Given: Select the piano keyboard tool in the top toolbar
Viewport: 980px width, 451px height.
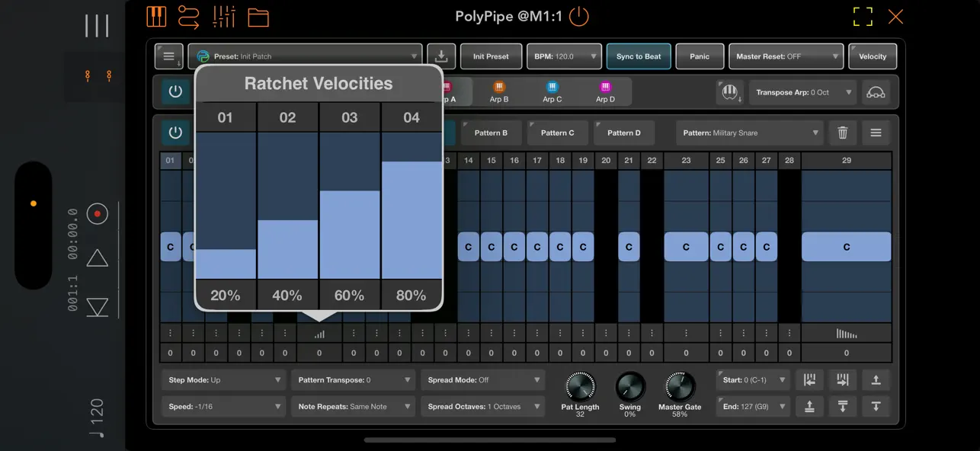Looking at the screenshot, I should coord(156,16).
